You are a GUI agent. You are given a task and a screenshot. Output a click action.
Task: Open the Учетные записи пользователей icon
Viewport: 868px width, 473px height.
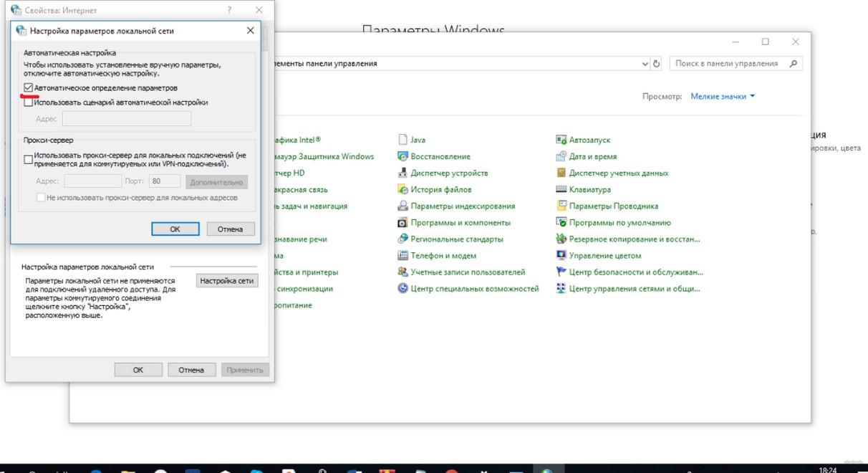(x=403, y=272)
